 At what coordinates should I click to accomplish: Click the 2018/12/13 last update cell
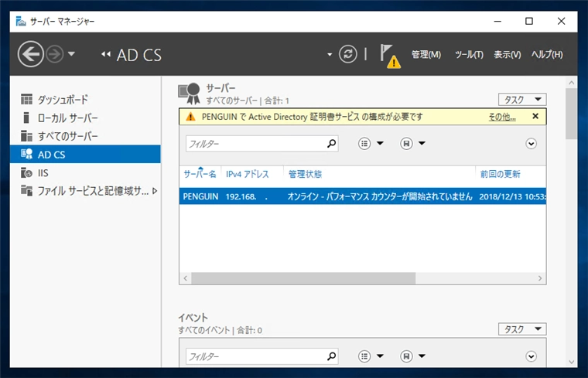512,196
